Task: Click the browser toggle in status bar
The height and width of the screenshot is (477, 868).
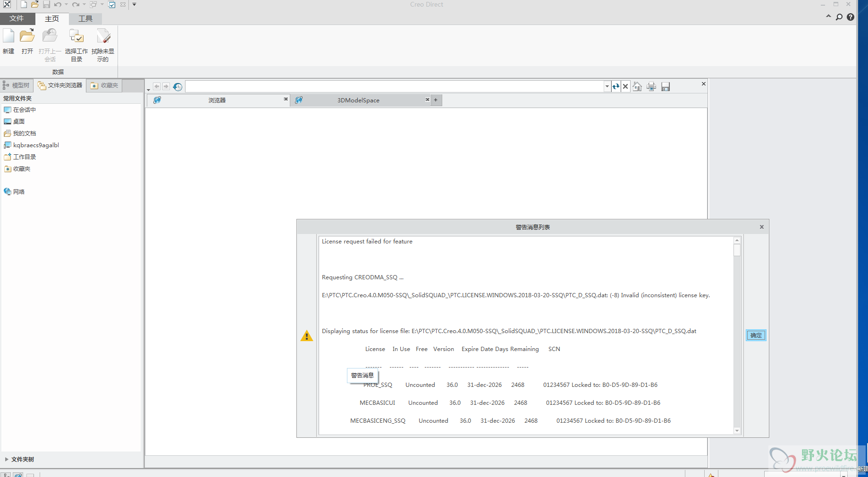Action: point(18,475)
